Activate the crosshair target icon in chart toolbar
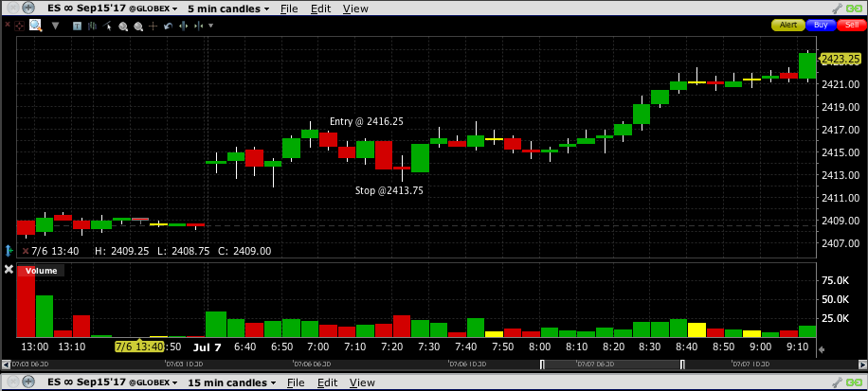 (x=19, y=26)
